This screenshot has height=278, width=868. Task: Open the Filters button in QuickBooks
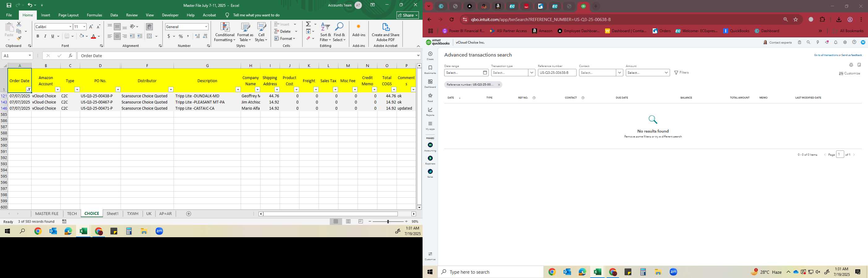pos(681,73)
